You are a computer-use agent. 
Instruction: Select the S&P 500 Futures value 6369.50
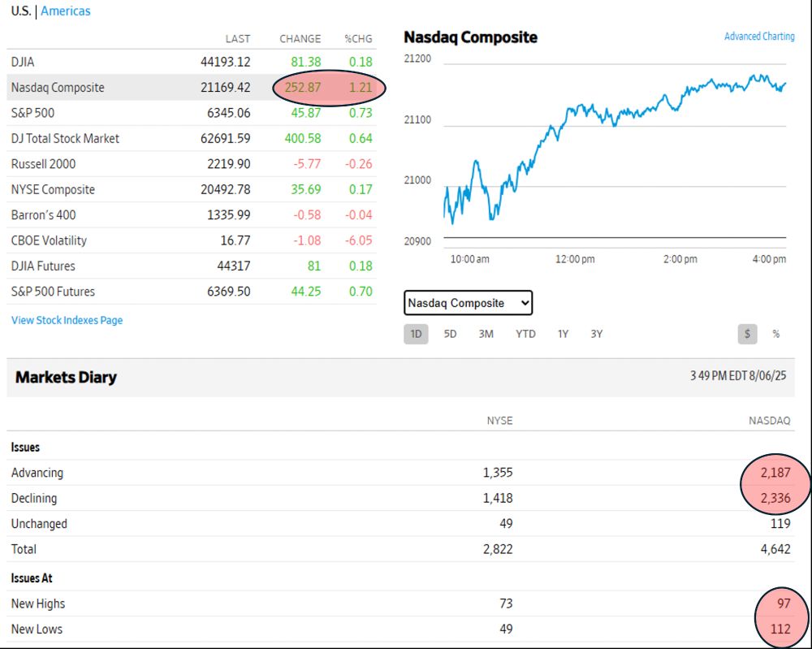pyautogui.click(x=228, y=292)
